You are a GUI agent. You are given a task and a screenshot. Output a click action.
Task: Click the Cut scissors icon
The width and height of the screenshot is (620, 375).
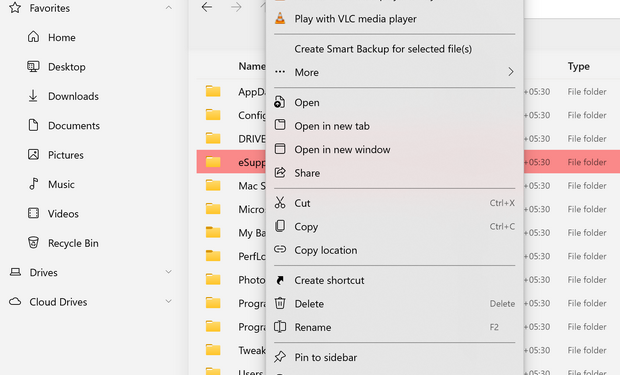click(280, 203)
